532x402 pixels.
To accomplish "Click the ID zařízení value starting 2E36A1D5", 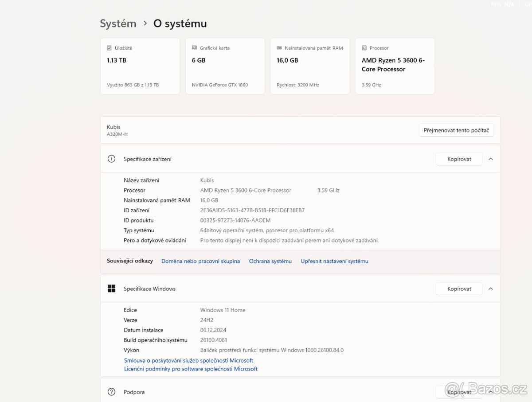I will coord(252,210).
